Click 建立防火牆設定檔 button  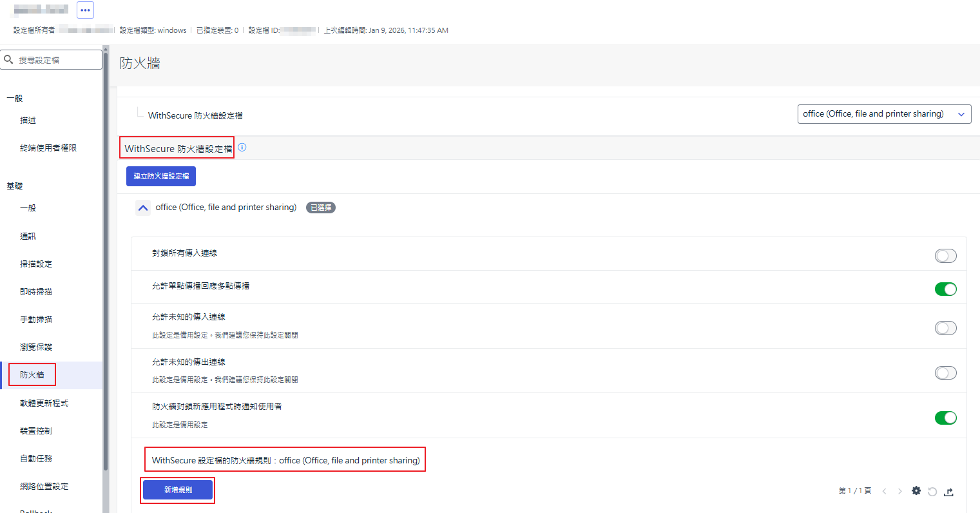tap(161, 176)
